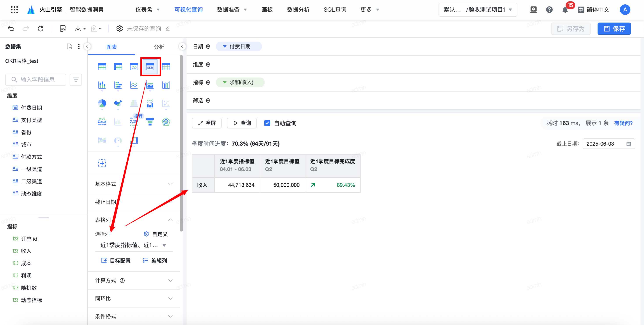The width and height of the screenshot is (644, 325).
Task: Open 筛选 settings gear
Action: point(208,101)
